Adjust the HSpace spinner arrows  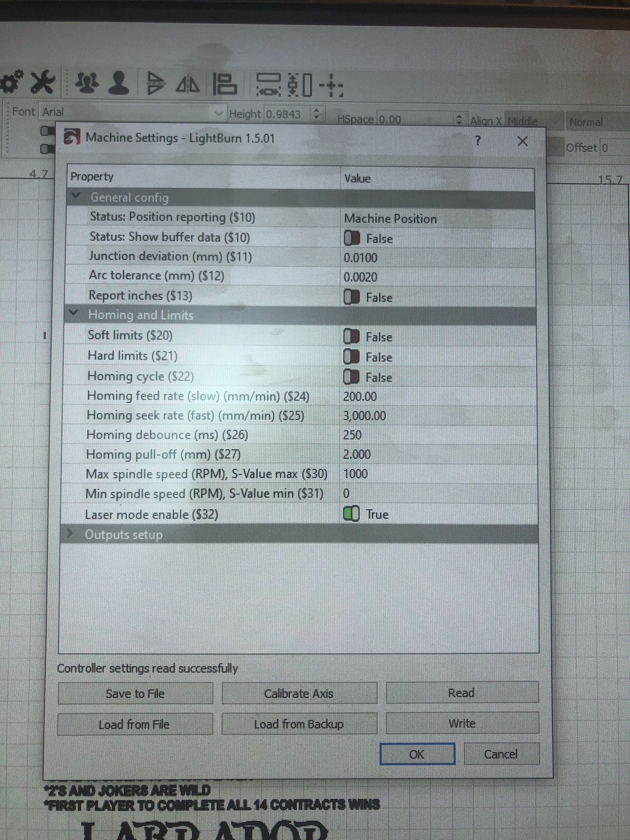[x=459, y=120]
